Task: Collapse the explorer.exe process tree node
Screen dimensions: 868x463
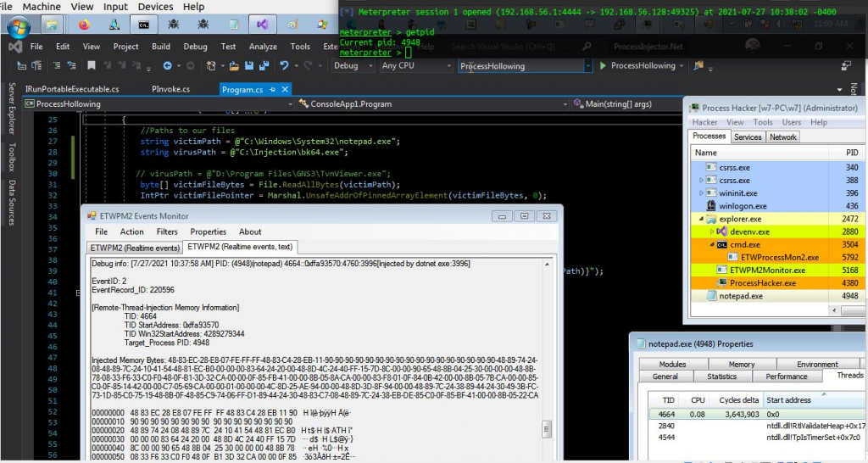Action: tap(699, 219)
